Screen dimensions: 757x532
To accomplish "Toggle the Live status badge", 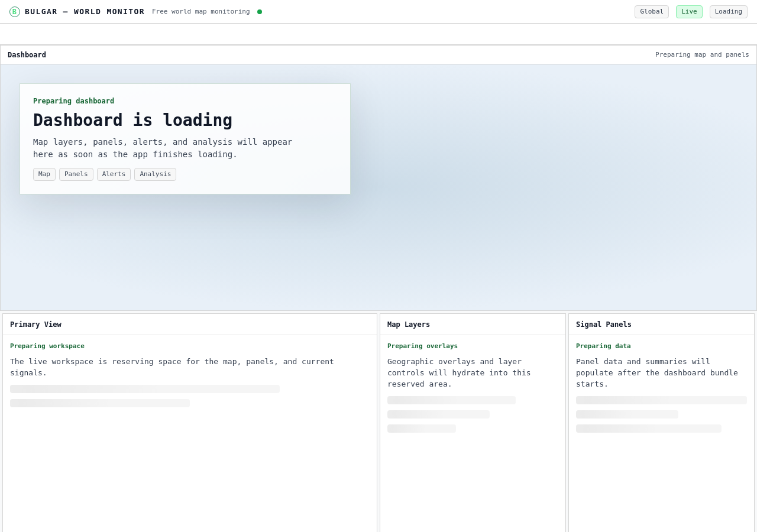I will click(x=689, y=12).
